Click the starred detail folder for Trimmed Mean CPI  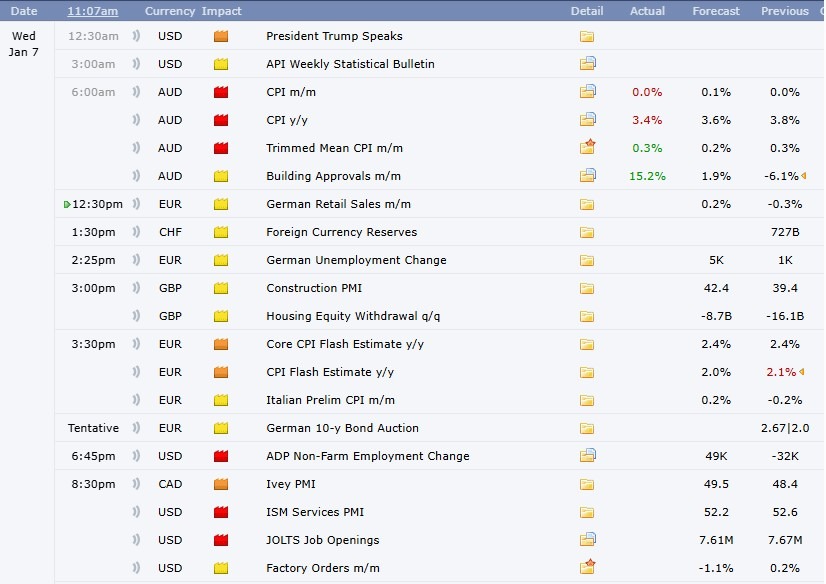click(x=588, y=147)
